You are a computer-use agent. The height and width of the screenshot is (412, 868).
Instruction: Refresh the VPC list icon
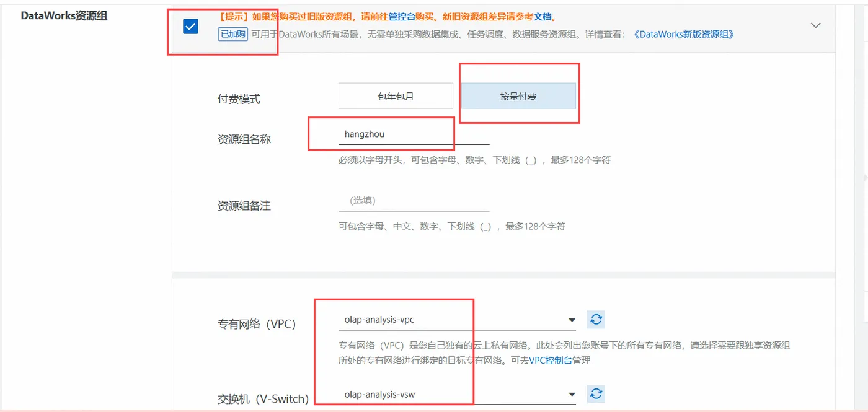click(x=596, y=320)
